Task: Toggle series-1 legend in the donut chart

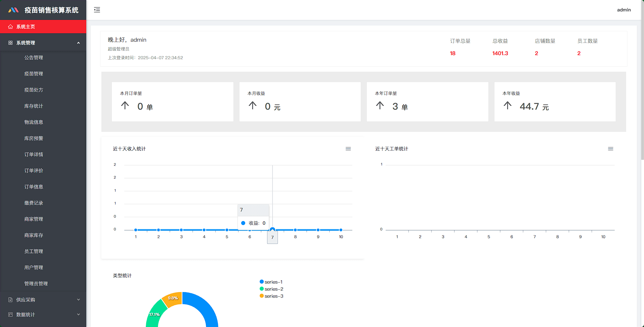Action: 271,282
